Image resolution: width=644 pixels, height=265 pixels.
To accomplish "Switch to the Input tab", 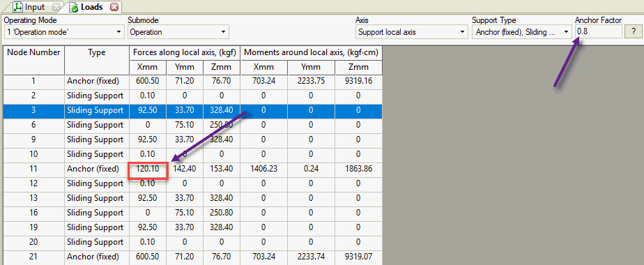I will (35, 7).
